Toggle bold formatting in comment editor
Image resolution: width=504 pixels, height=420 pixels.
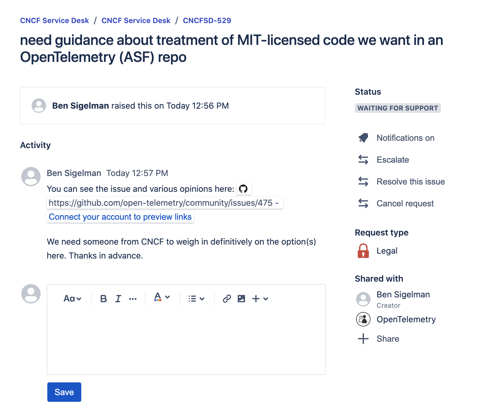(x=103, y=299)
